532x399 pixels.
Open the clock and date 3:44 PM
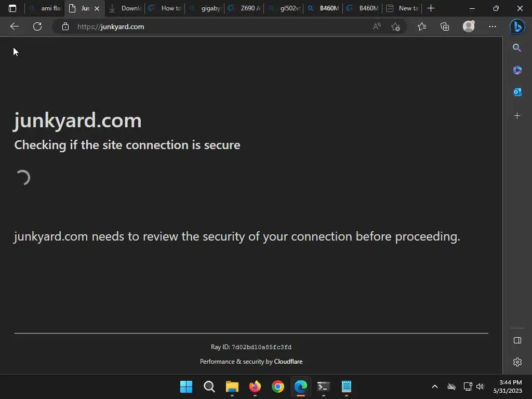point(508,387)
